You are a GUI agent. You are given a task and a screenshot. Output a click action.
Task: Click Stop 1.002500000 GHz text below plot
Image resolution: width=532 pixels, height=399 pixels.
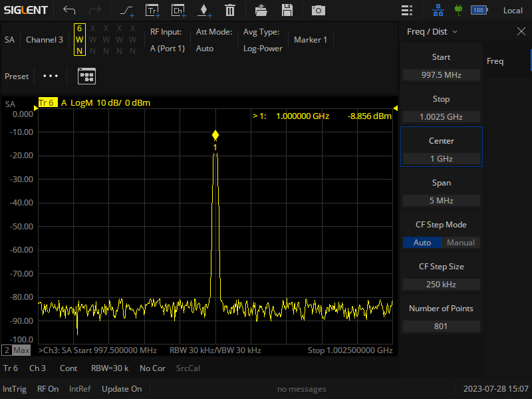[x=350, y=350]
